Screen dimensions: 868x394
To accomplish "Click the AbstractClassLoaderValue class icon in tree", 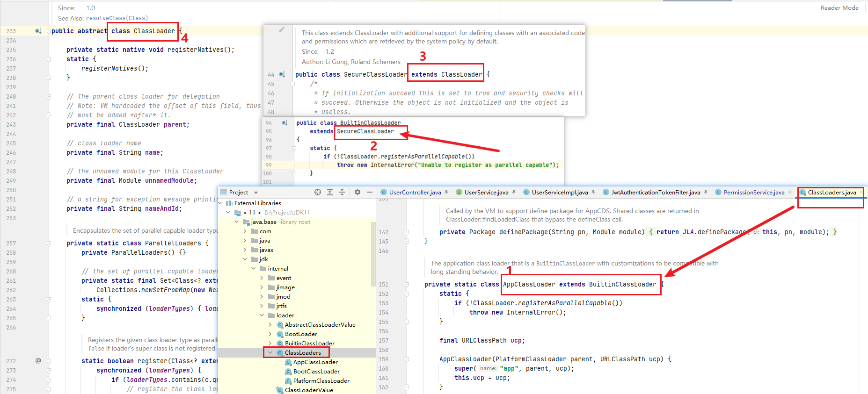I will click(280, 325).
